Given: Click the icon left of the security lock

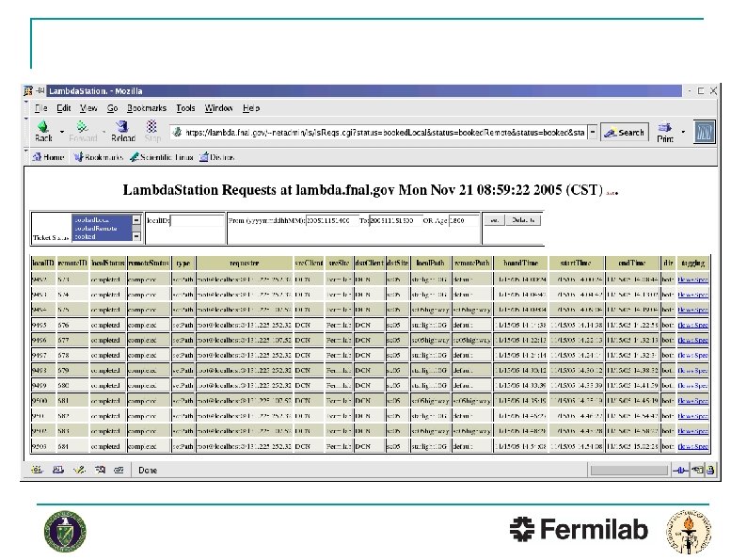Looking at the screenshot, I should [x=697, y=471].
